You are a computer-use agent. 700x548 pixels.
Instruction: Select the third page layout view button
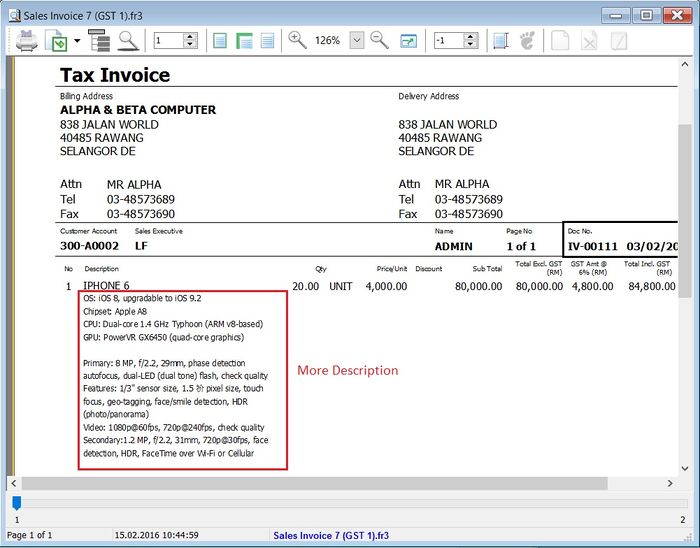click(267, 41)
